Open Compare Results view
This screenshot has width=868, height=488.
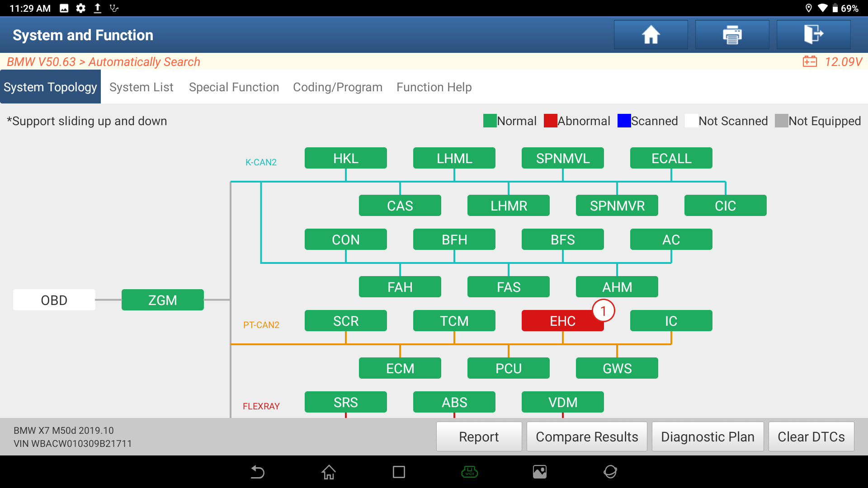(587, 436)
